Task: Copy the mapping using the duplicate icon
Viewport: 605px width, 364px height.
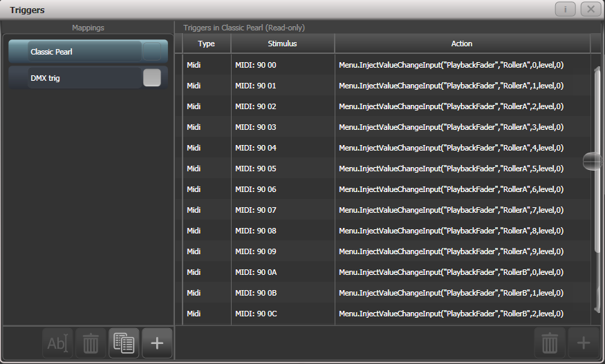Action: coord(124,343)
